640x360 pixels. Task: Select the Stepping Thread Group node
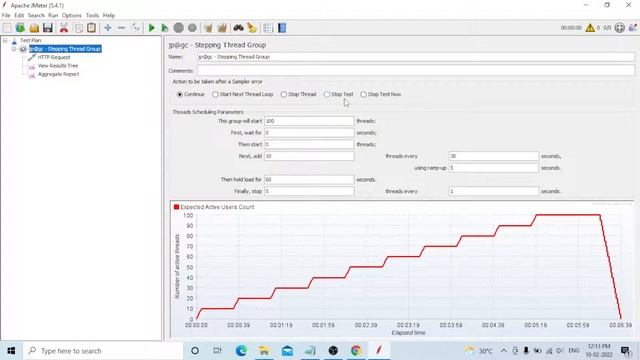tap(65, 49)
